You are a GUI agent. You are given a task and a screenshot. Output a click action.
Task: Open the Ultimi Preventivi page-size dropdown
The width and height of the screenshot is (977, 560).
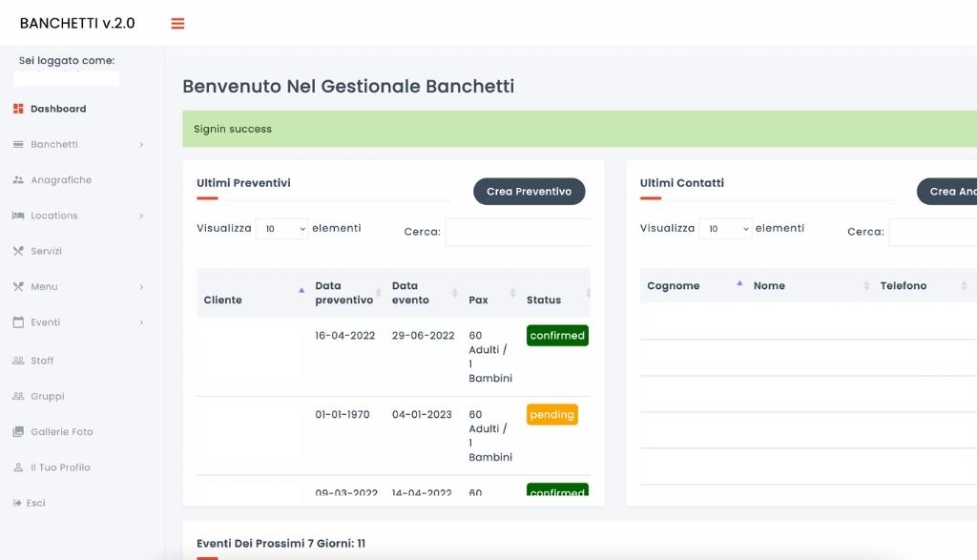click(282, 229)
